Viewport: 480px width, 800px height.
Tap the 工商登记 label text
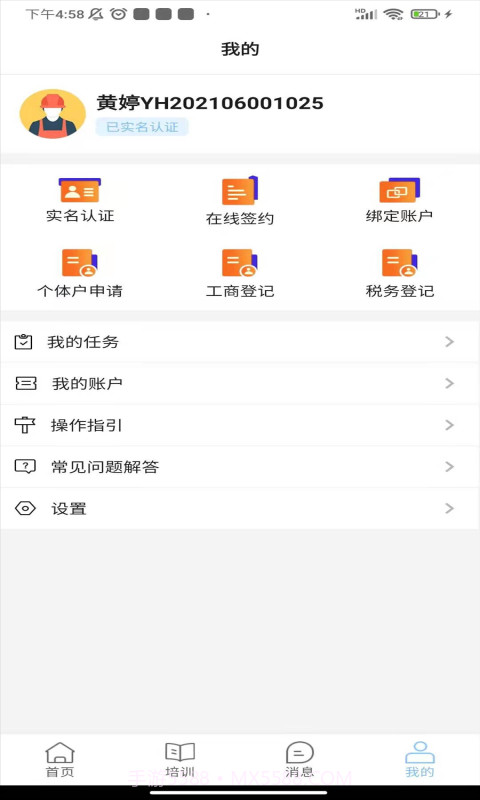click(x=240, y=291)
